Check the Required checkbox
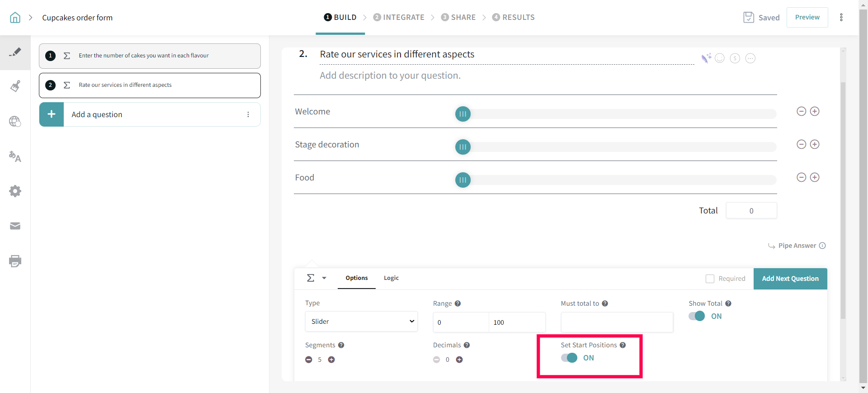Viewport: 868px width, 393px height. (710, 279)
